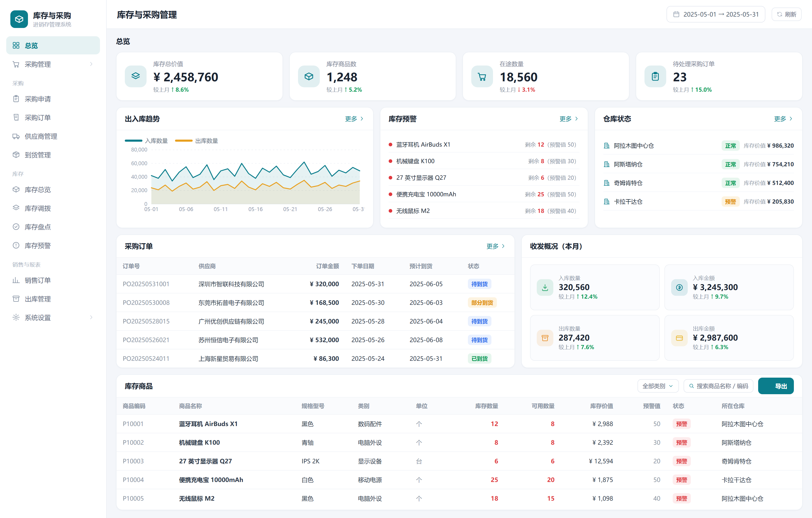Click the calendar icon in date range
This screenshot has height=518, width=812.
pos(676,14)
